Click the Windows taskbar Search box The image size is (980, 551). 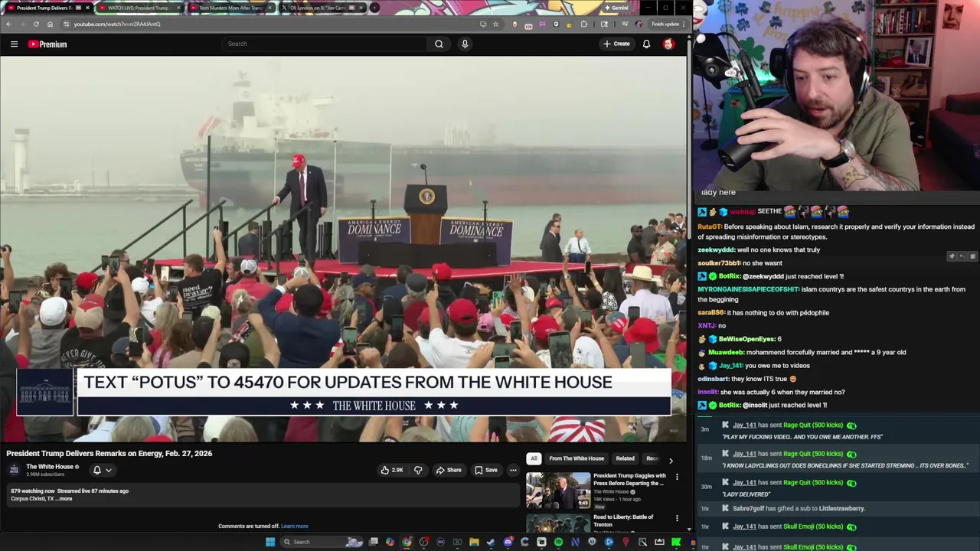[320, 542]
